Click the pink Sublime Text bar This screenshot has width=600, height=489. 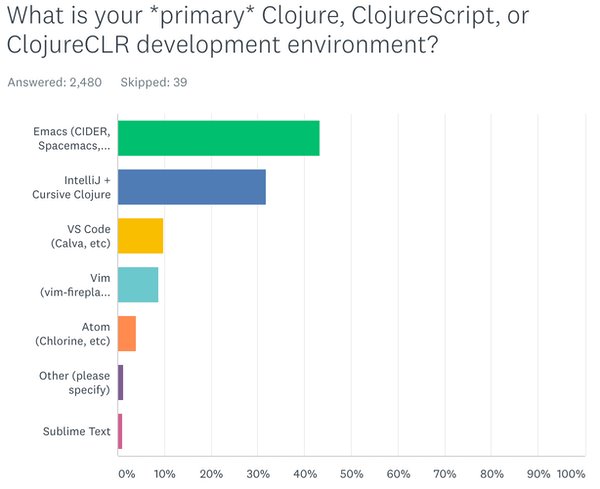(x=120, y=432)
